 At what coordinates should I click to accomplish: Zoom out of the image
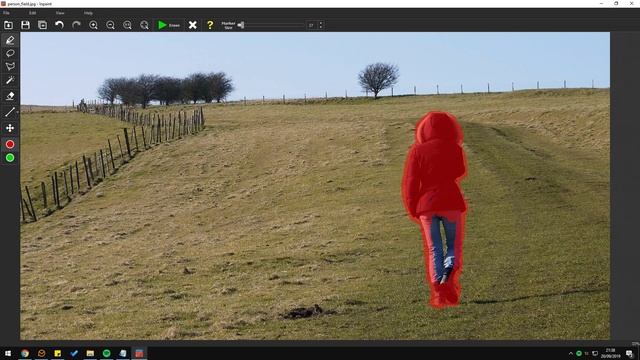[x=110, y=25]
